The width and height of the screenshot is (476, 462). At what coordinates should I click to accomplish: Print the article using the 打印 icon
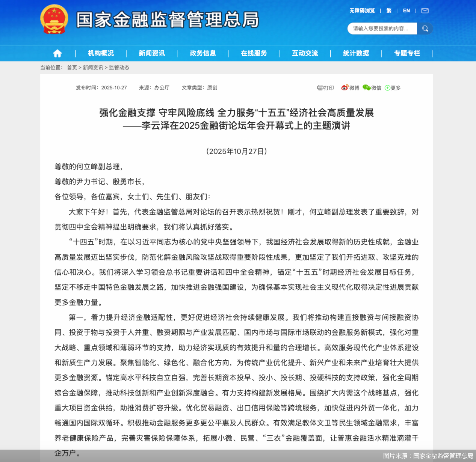(x=325, y=87)
